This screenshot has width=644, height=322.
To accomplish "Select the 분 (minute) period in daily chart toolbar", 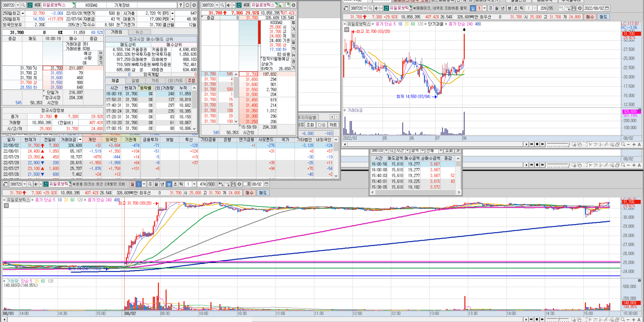I will 509,8.
